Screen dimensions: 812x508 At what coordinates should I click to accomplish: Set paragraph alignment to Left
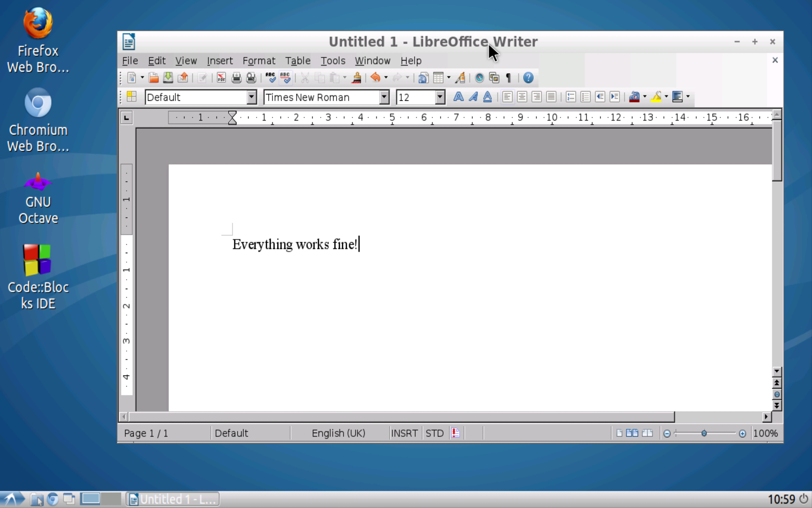coord(507,97)
